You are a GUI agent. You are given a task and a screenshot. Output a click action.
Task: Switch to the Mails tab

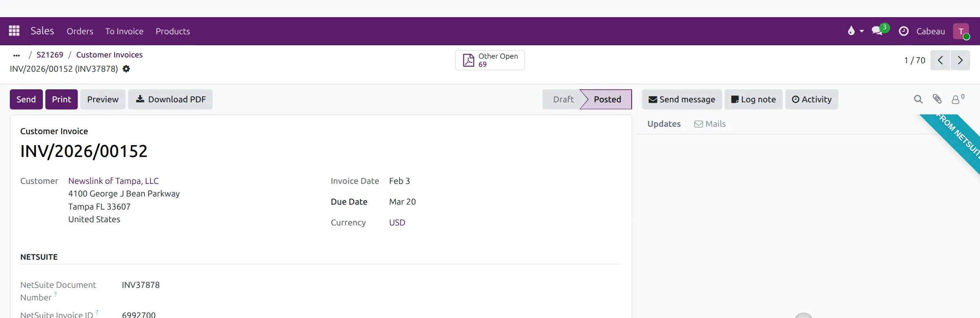coord(710,124)
